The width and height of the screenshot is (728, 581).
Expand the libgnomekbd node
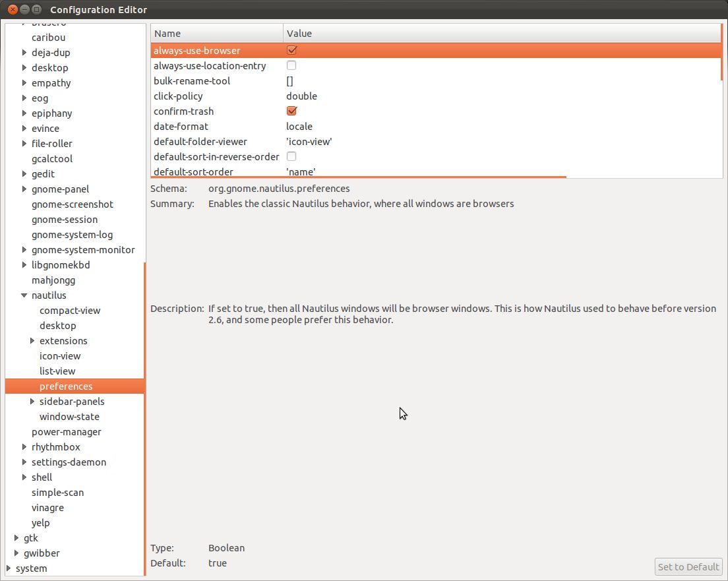[x=24, y=264]
